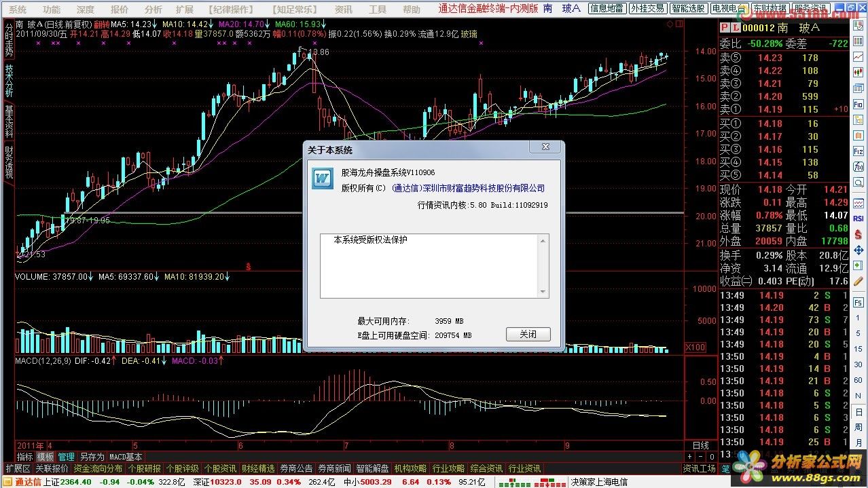Click the W logo icon in dialog
Viewport: 868px width, 488px height.
pyautogui.click(x=322, y=178)
